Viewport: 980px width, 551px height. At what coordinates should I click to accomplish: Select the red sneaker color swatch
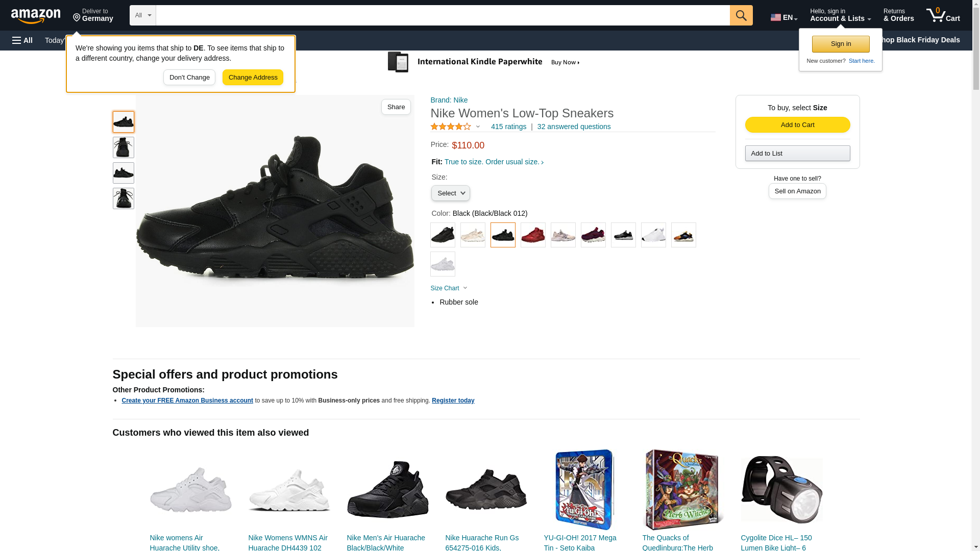click(x=532, y=235)
